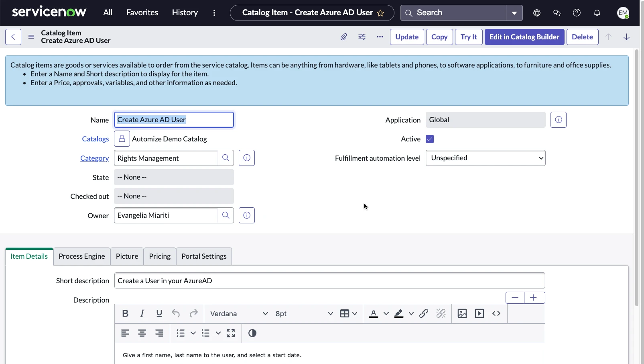Click the Short description input field
The width and height of the screenshot is (644, 364).
[329, 281]
